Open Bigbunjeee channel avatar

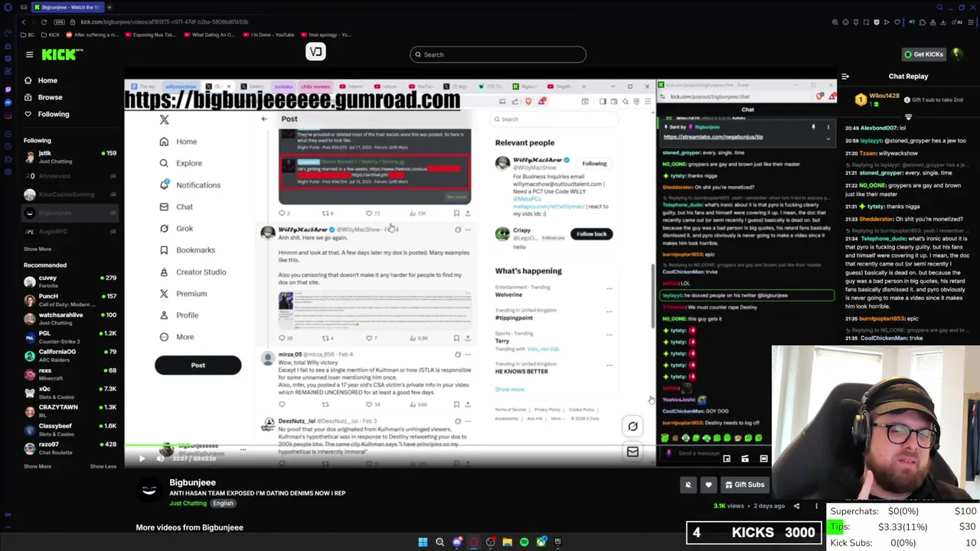click(x=149, y=491)
